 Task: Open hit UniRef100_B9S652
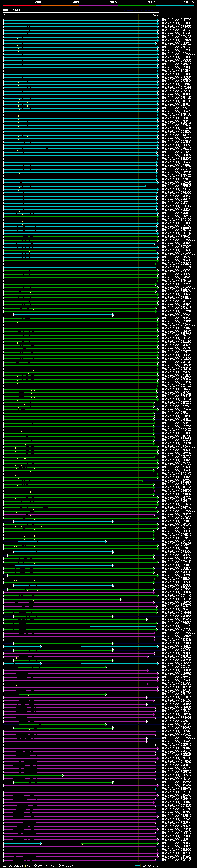point(177,26)
